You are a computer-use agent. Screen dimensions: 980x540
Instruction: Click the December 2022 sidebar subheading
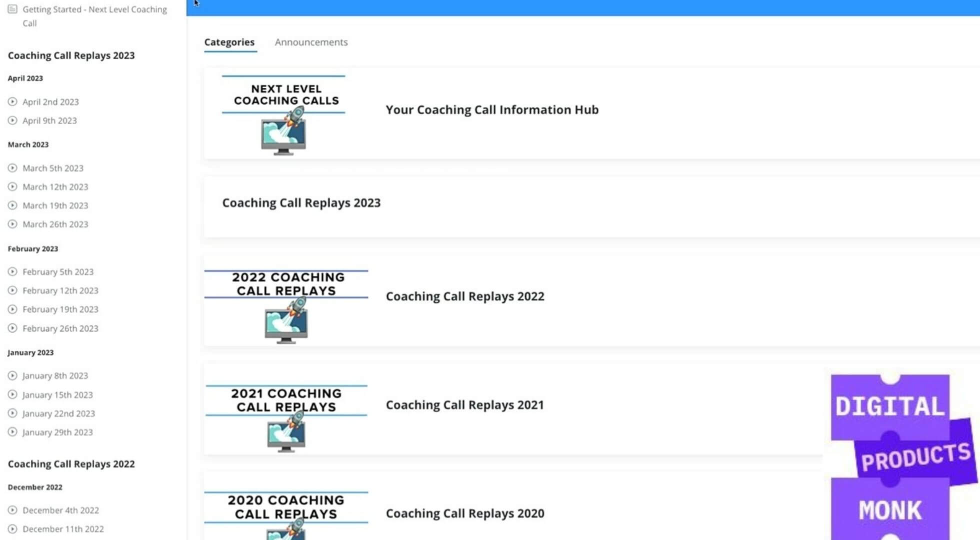point(35,487)
